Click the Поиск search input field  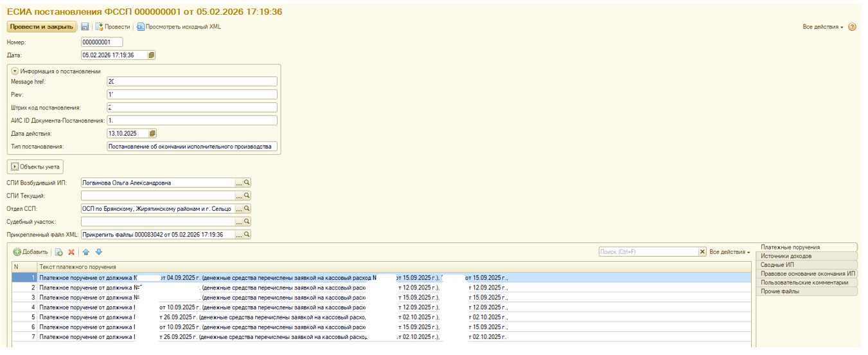tap(648, 252)
